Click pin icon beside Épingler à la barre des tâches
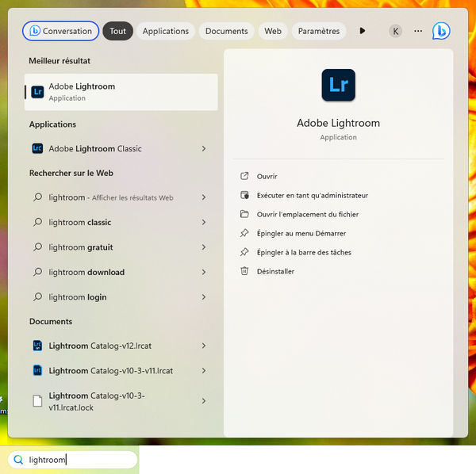The height and width of the screenshot is (474, 476). (x=244, y=252)
